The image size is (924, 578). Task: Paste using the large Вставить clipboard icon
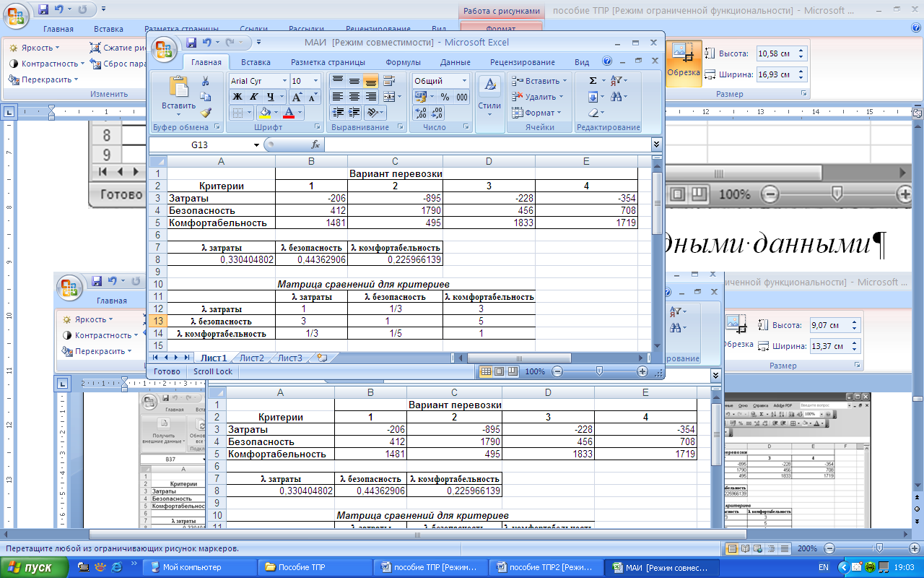[x=178, y=87]
